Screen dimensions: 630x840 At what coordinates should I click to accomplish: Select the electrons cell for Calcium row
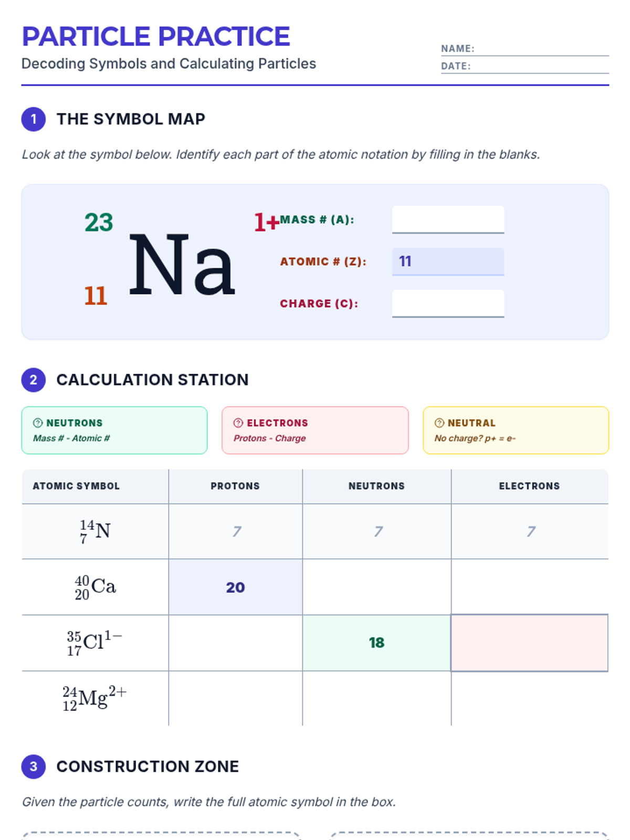[x=529, y=587]
